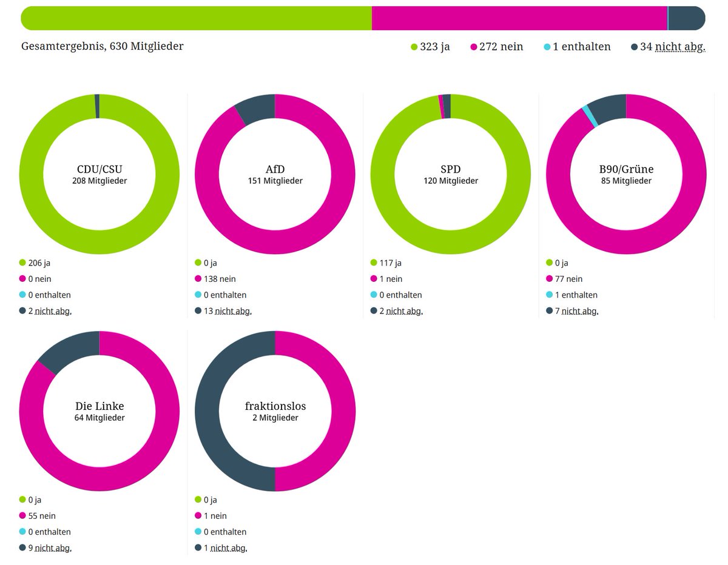Click the '85 Mitglieder' text
728x565 pixels.
pyautogui.click(x=626, y=181)
